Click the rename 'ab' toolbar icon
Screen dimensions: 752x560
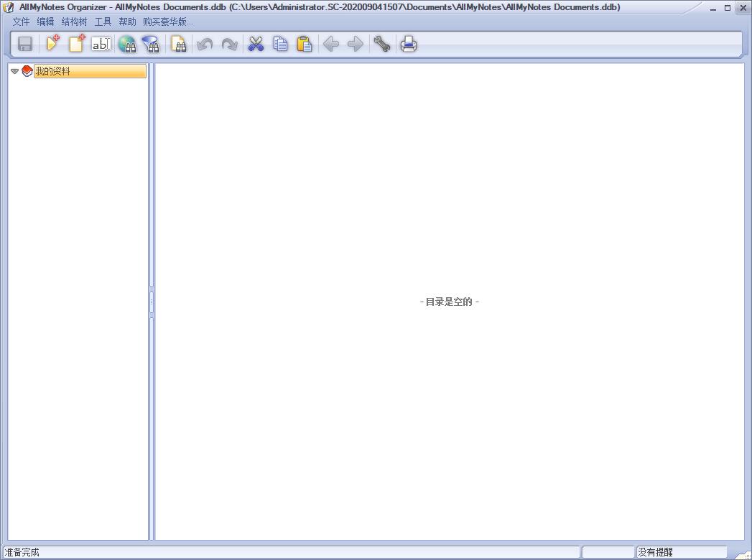point(101,45)
